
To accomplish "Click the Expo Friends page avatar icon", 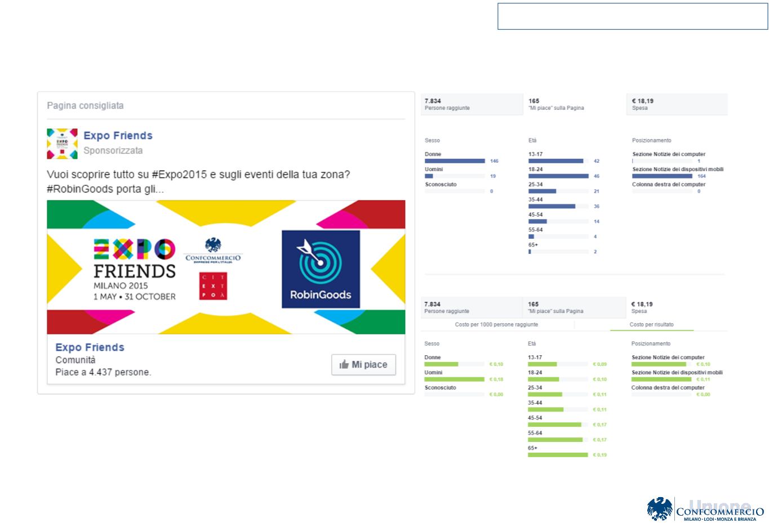I will pyautogui.click(x=62, y=144).
